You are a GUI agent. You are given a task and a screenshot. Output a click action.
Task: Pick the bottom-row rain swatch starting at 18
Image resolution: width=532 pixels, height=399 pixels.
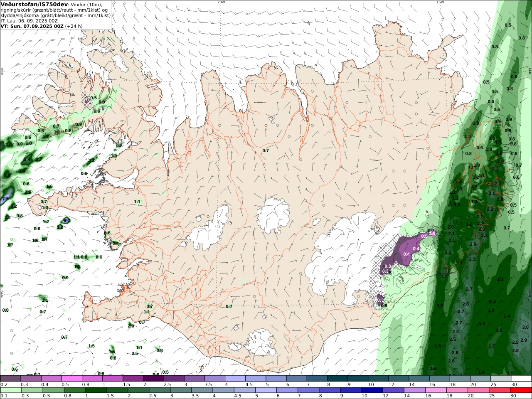point(457,390)
